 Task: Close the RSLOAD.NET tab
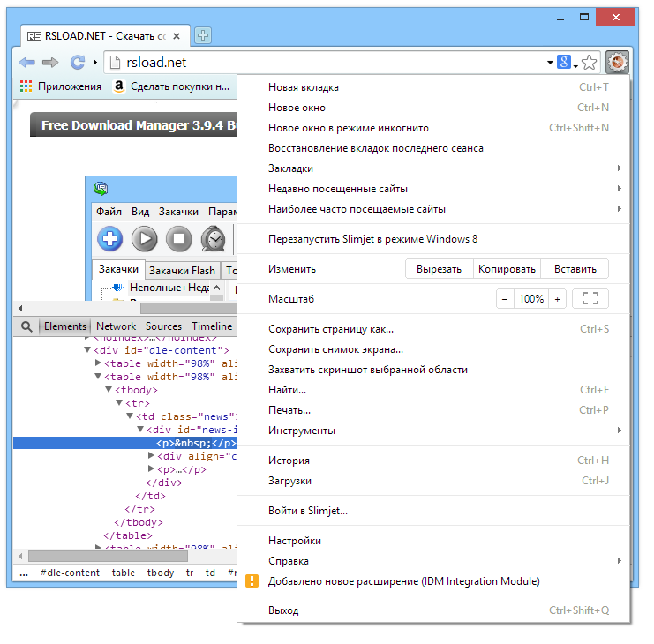[x=177, y=36]
